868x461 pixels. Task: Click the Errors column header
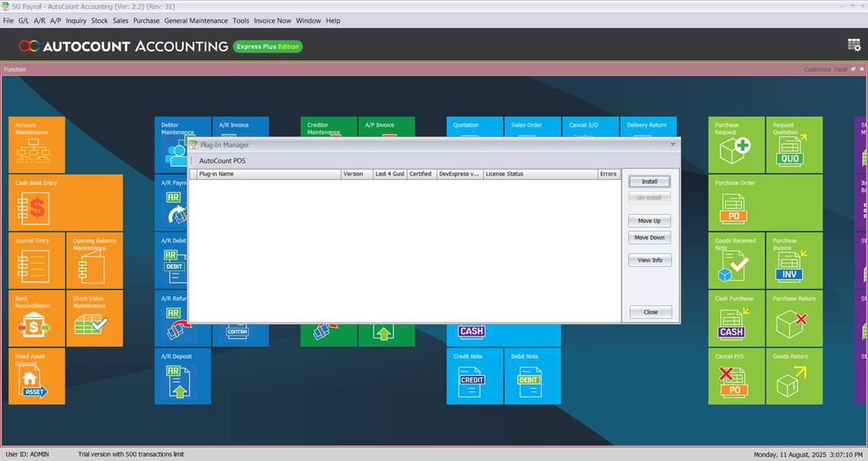[609, 174]
